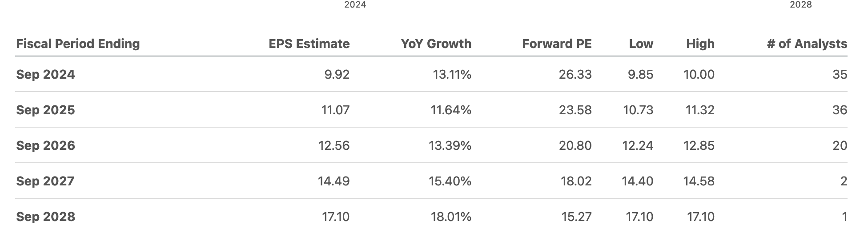Select the Sep 2025 row label
This screenshot has height=241, width=868.
[x=45, y=110]
